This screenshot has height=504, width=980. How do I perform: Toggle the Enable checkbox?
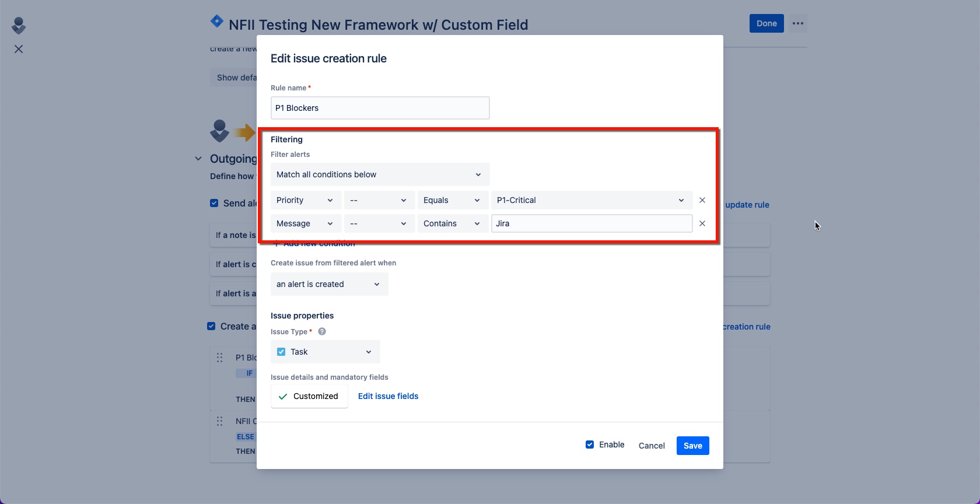coord(590,444)
